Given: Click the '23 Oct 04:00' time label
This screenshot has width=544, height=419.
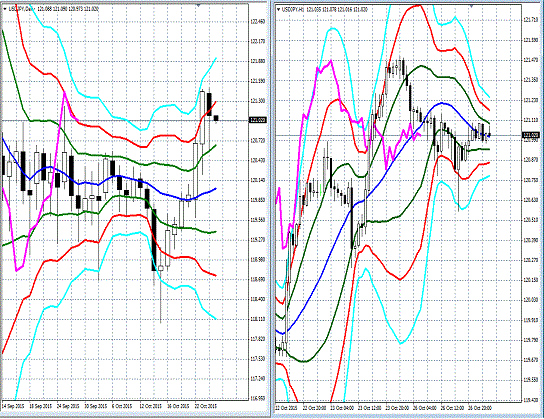Looking at the screenshot, I should (342, 408).
